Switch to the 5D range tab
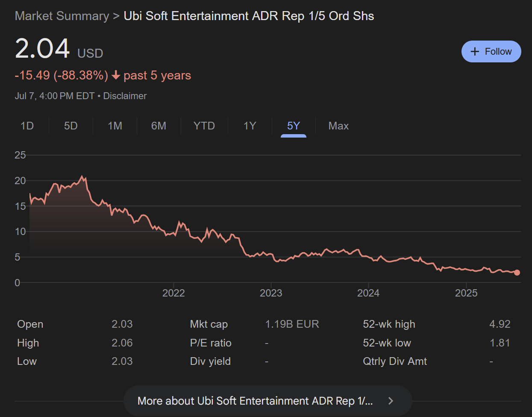The width and height of the screenshot is (532, 417). tap(71, 126)
